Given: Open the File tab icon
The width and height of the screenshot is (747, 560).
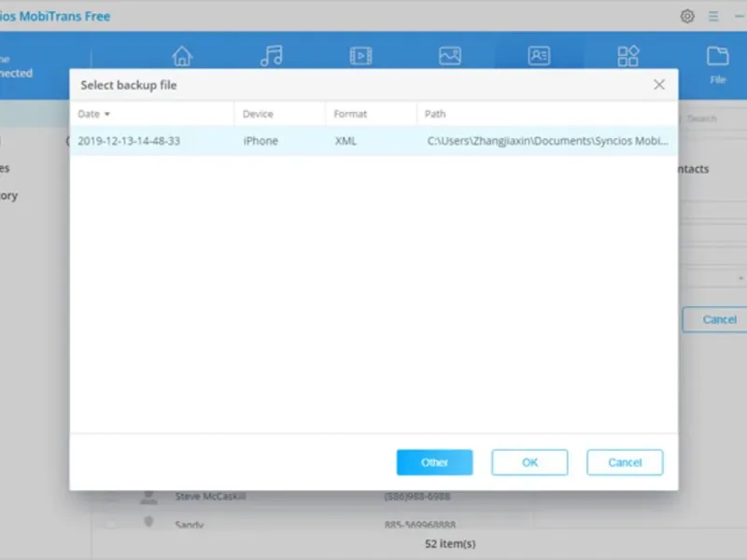Looking at the screenshot, I should coord(717,64).
